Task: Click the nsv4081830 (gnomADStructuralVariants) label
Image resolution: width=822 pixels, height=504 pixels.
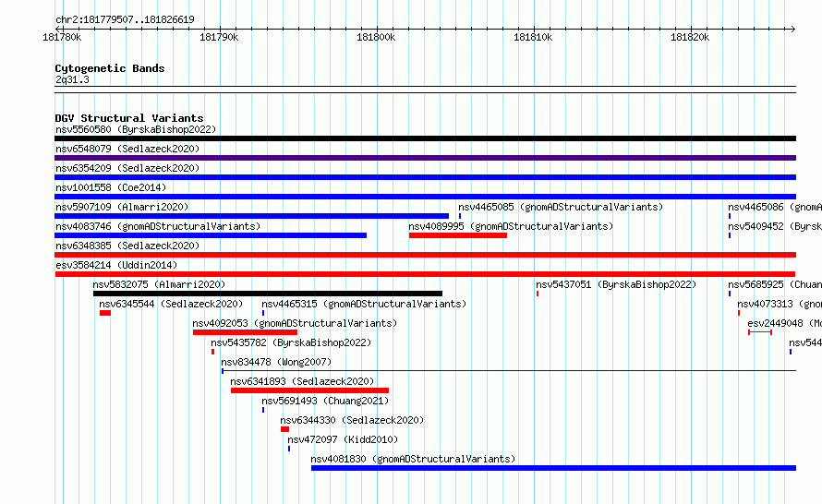Action: click(x=413, y=459)
